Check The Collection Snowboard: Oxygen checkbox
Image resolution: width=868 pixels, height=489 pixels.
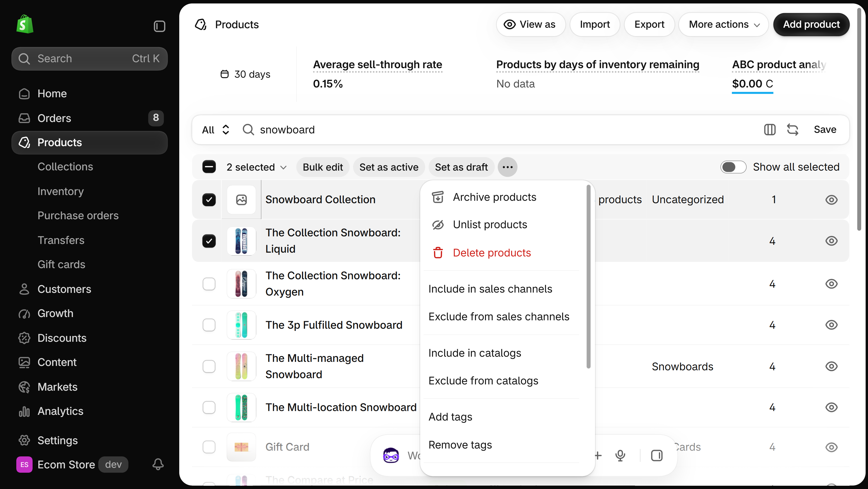(209, 284)
